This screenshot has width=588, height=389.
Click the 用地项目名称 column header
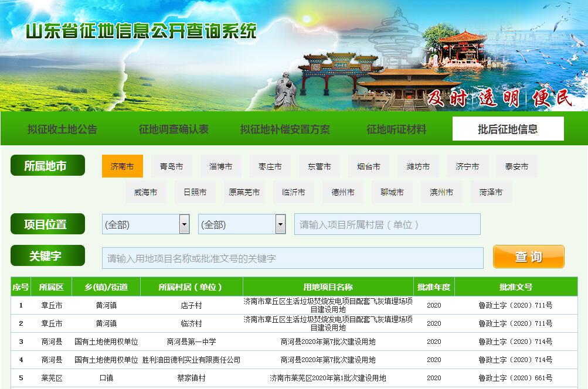[328, 287]
